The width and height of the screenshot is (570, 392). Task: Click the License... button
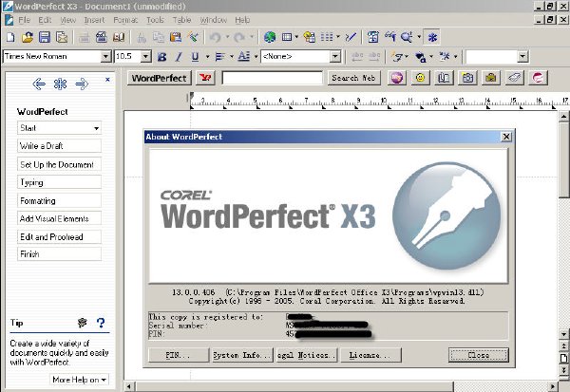pos(370,355)
